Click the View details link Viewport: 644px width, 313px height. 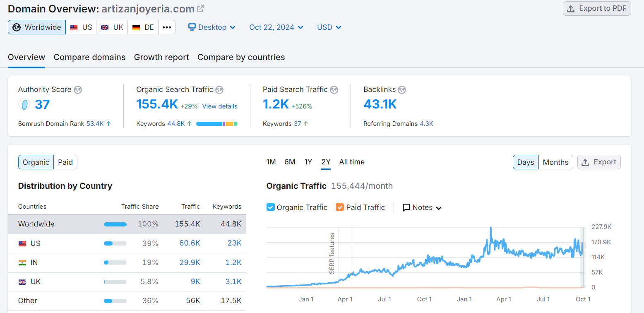(x=220, y=106)
